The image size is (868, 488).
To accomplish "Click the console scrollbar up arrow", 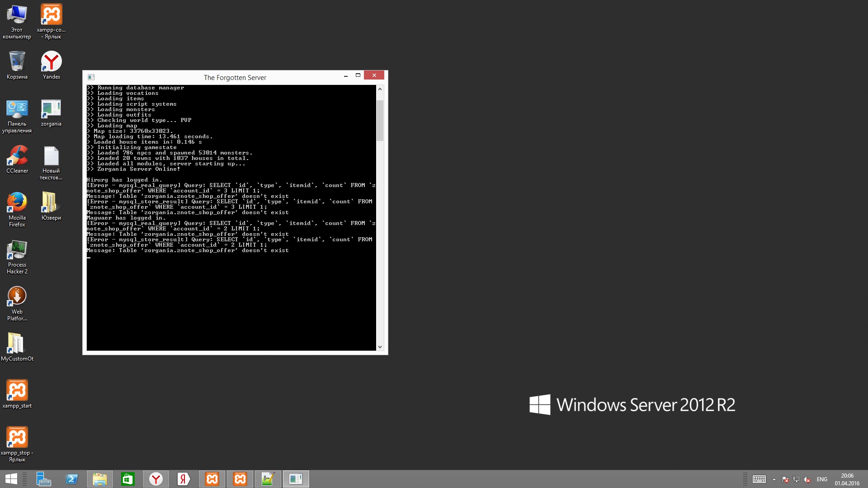I will [380, 89].
